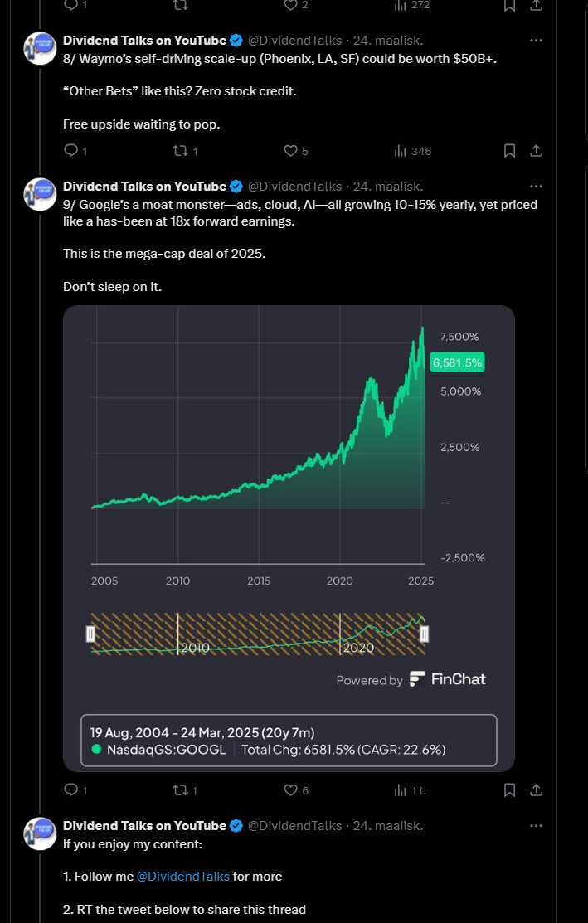Open more options on Waymo tweet
Viewport: 588px width, 923px height.
coord(536,41)
